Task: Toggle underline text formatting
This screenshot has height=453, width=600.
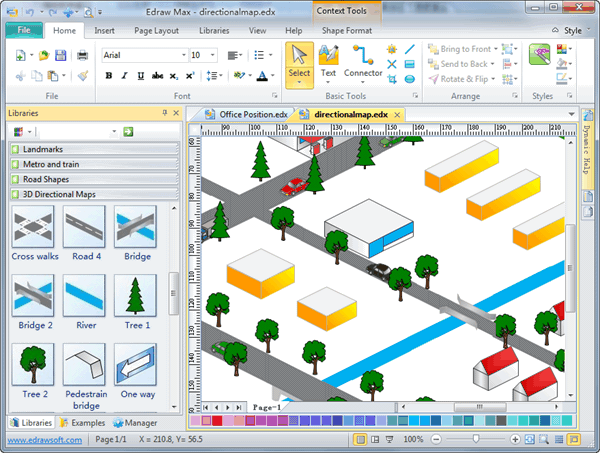Action: 140,75
